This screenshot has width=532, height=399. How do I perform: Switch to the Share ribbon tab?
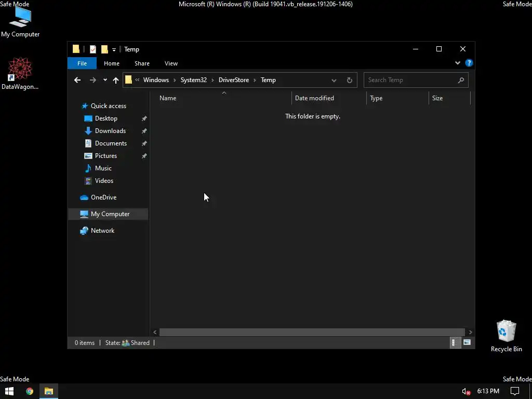pyautogui.click(x=142, y=63)
